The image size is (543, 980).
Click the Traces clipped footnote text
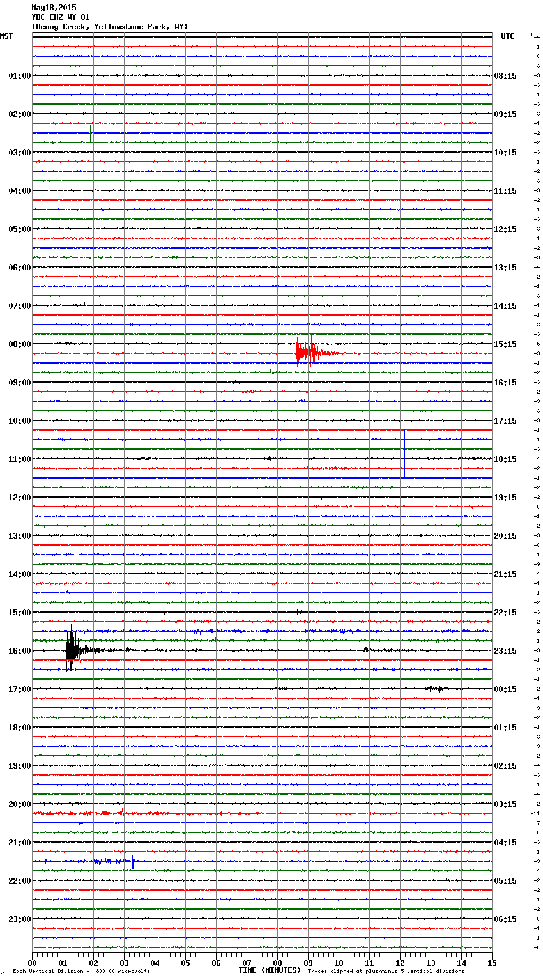coord(386,971)
